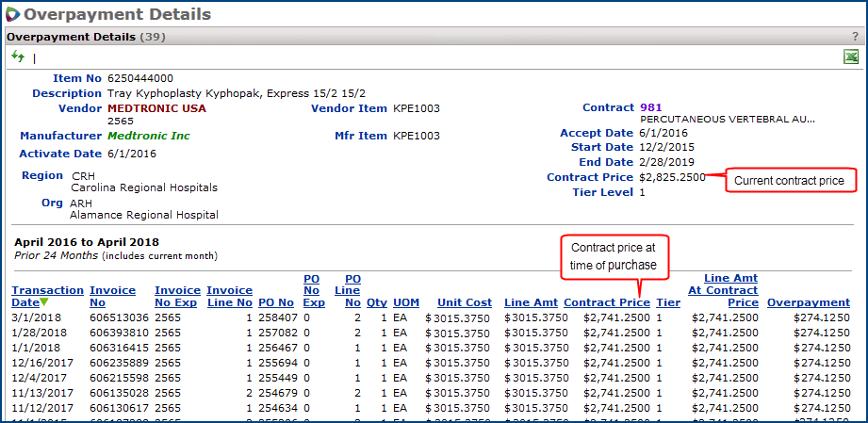Screen dimensions: 868x423
Task: Click the UOM column header
Action: pos(405,302)
